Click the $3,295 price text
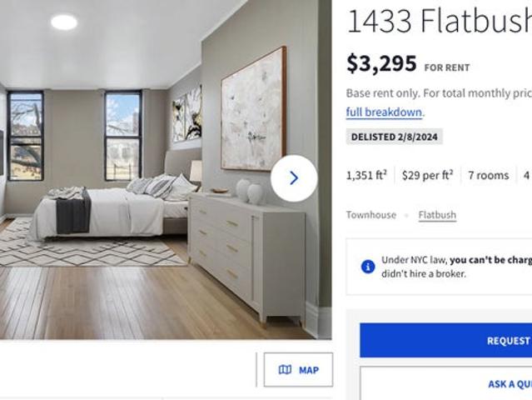532x400 pixels. (x=381, y=64)
